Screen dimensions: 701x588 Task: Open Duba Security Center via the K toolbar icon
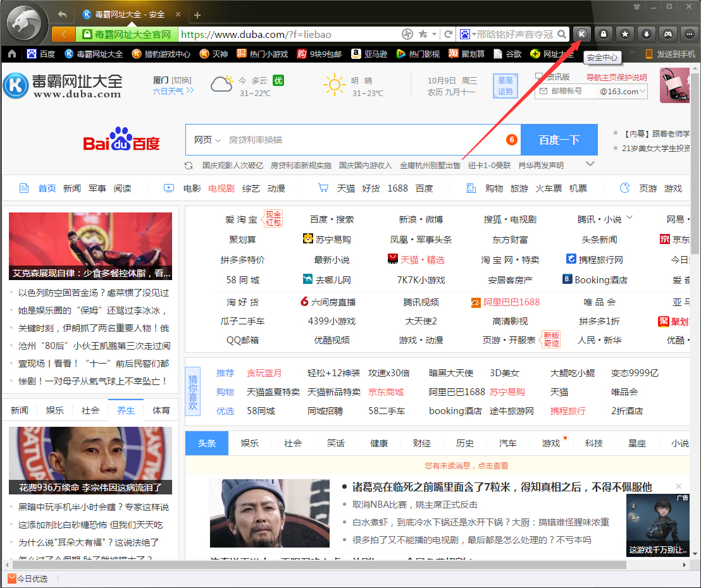tap(581, 34)
